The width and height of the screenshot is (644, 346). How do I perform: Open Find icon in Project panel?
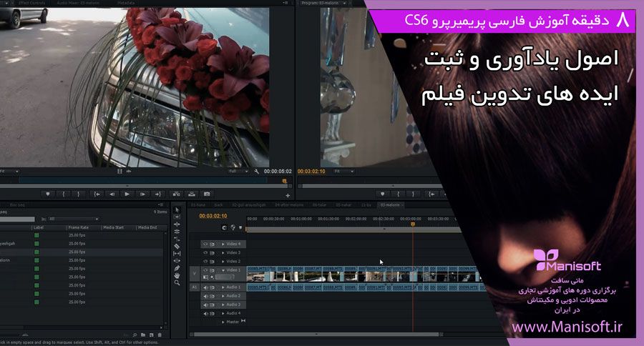tap(135, 335)
